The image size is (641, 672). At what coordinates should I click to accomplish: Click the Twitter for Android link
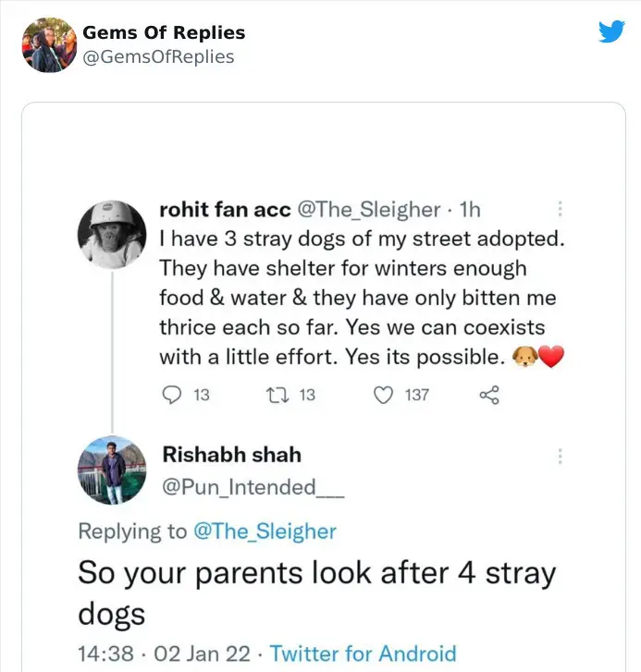tap(364, 654)
